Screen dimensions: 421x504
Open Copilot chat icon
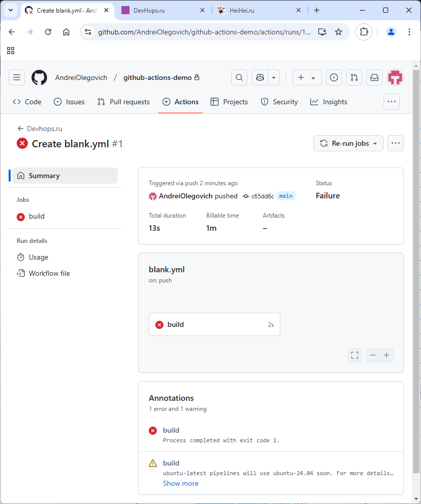tap(260, 77)
